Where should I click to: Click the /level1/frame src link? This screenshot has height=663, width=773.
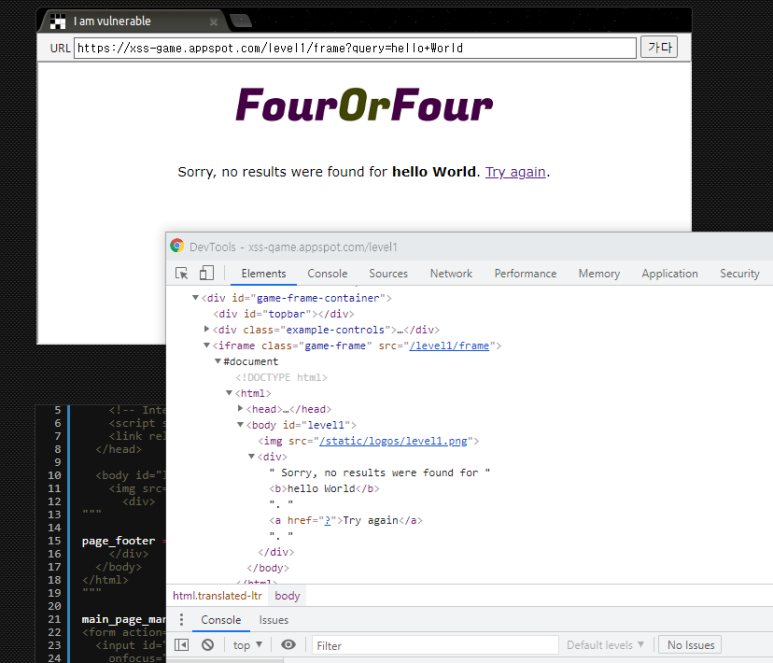pyautogui.click(x=449, y=346)
